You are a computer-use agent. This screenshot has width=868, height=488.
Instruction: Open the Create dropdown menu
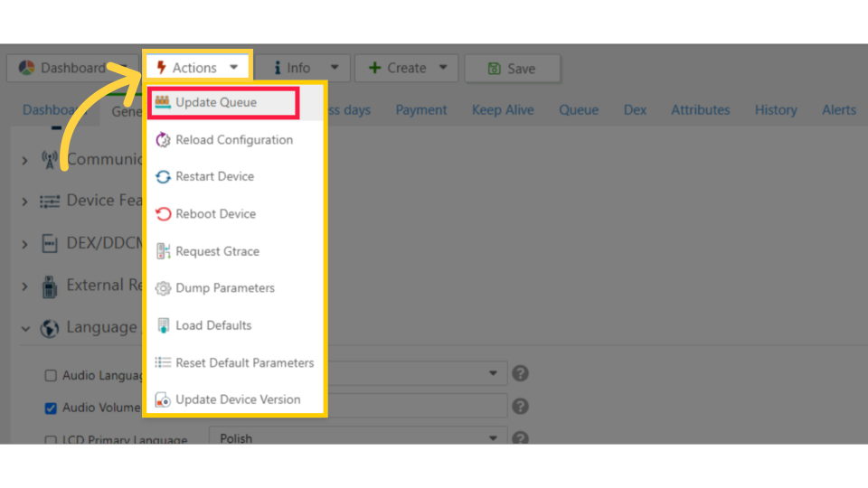(407, 68)
